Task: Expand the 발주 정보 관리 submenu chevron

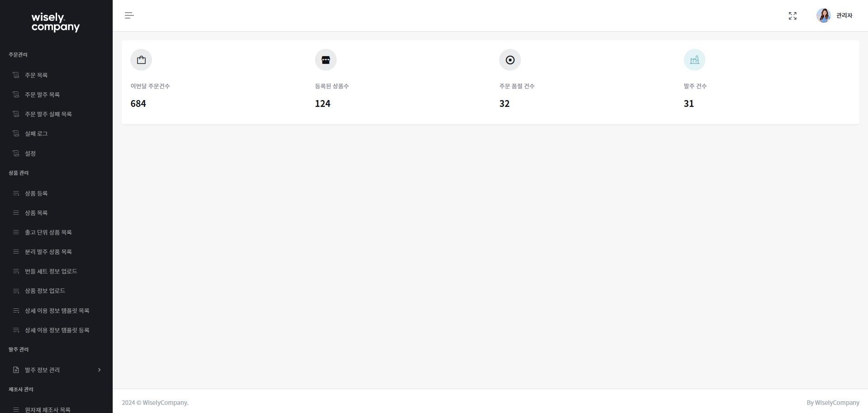Action: (99, 370)
